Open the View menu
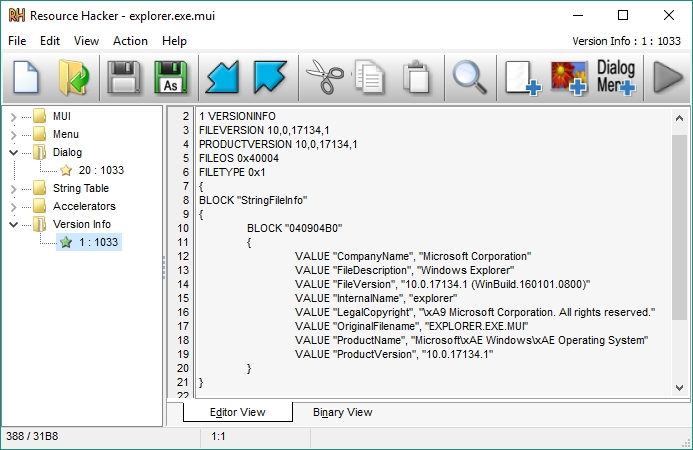Screen dimensions: 693x450 (86, 41)
